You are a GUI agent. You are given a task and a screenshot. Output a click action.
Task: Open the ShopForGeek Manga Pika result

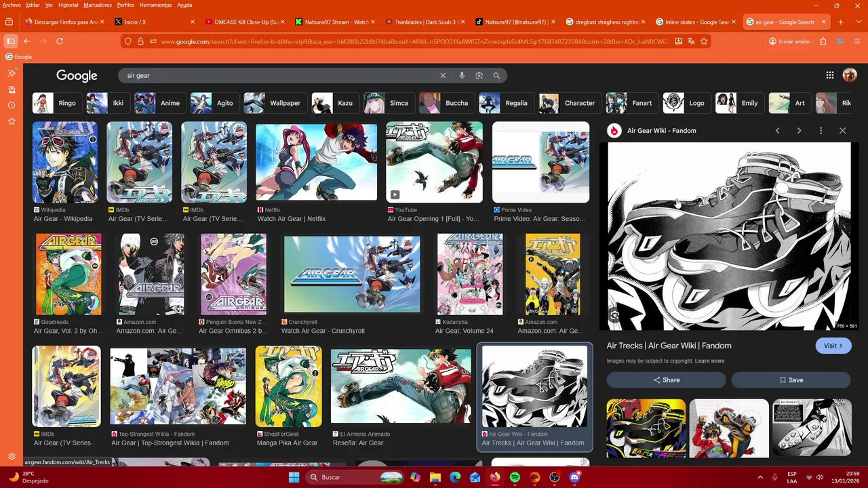pyautogui.click(x=288, y=386)
